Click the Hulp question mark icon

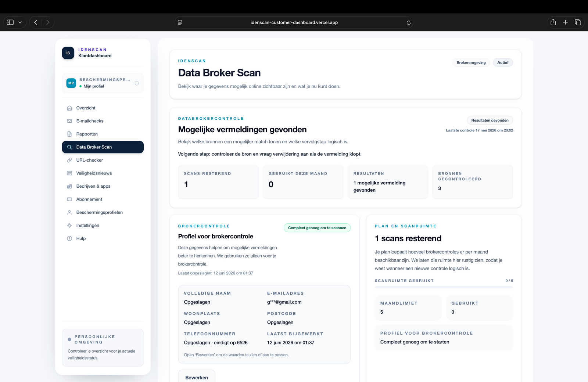pyautogui.click(x=69, y=238)
